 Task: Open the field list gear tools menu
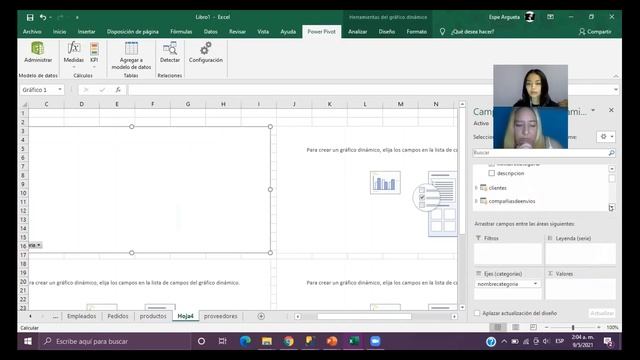[x=606, y=137]
